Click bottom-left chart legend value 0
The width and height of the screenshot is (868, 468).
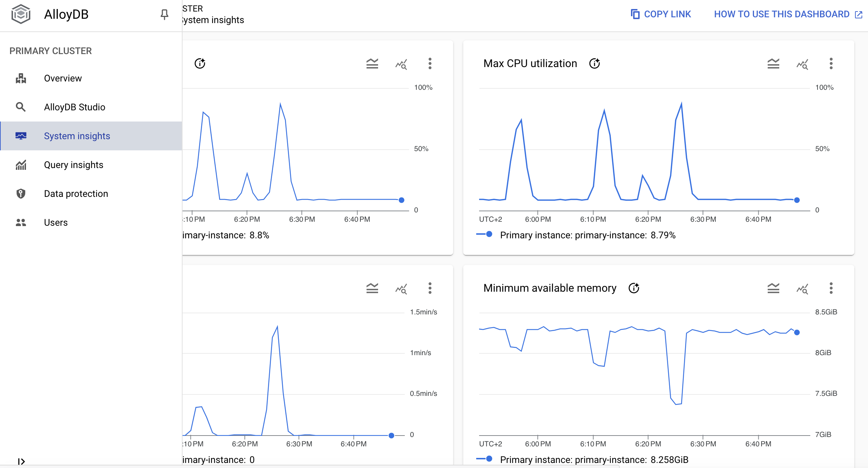click(x=219, y=460)
